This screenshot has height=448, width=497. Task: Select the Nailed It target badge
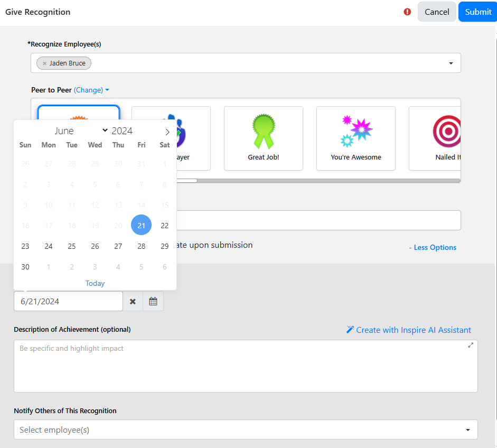click(435, 138)
